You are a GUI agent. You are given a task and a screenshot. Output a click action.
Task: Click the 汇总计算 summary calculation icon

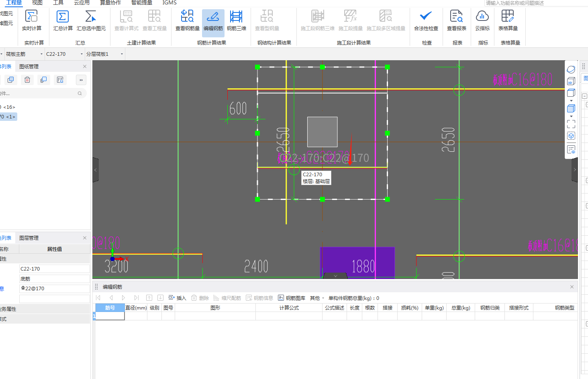[x=63, y=20]
